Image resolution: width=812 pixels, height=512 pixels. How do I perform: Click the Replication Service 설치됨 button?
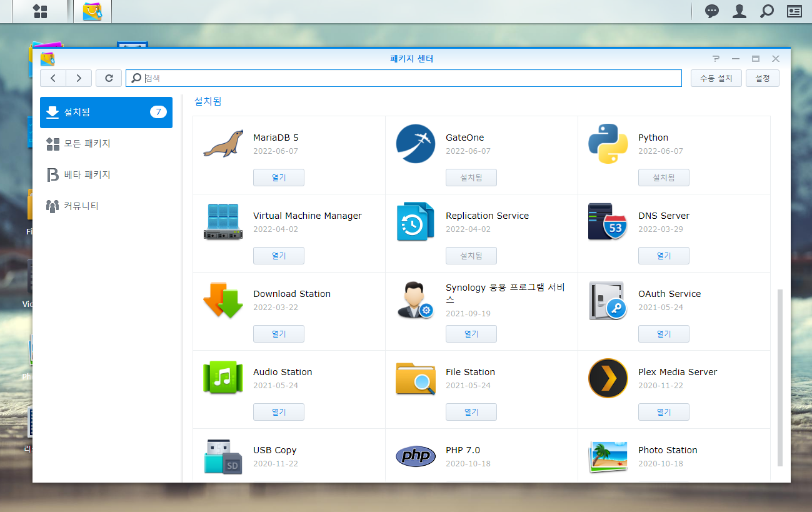[x=471, y=256]
